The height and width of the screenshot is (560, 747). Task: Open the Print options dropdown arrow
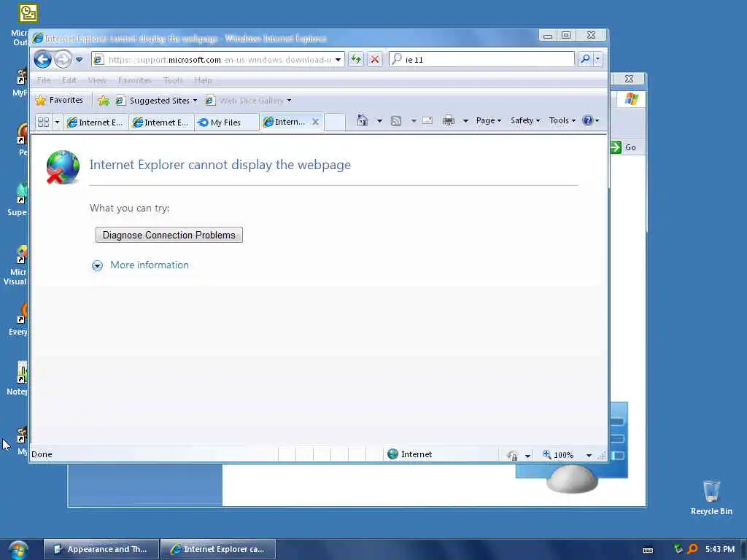point(465,121)
